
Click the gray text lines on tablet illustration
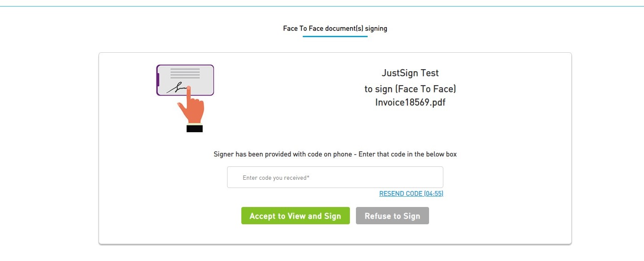point(185,73)
